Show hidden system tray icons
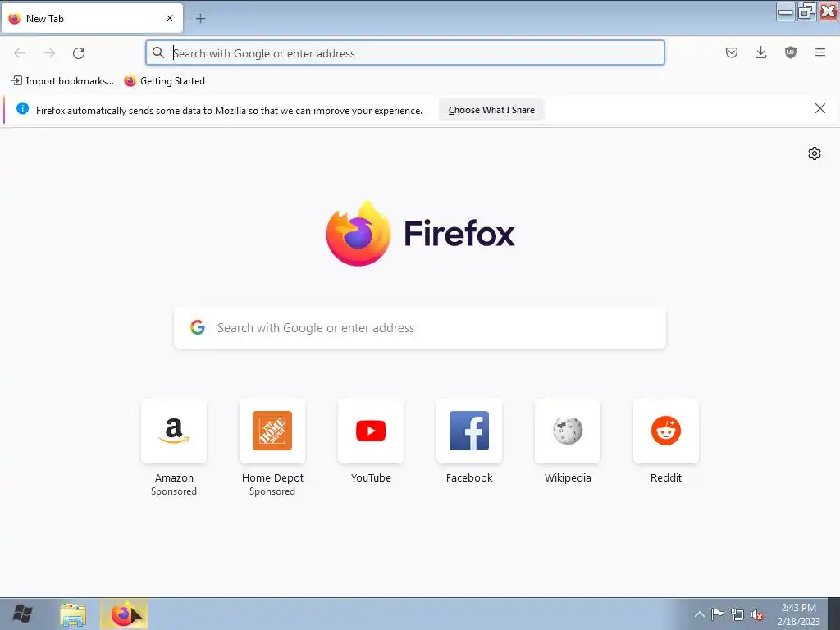 [x=699, y=614]
